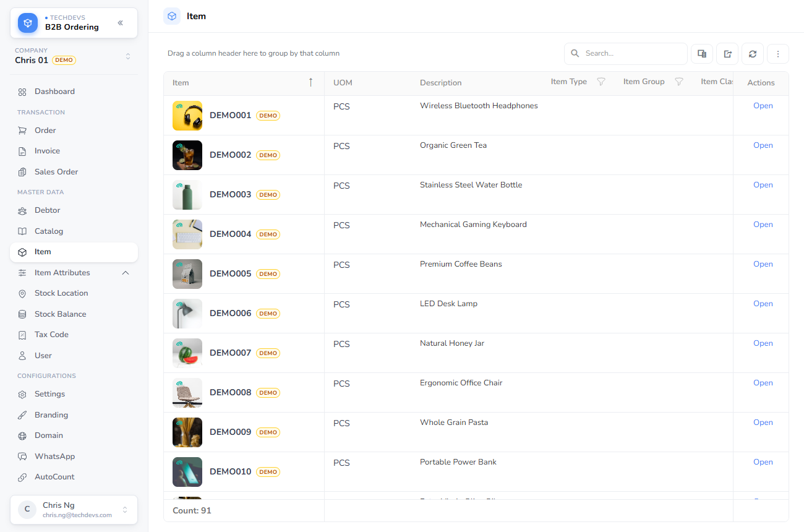Open the Sales Order menu item

point(74,172)
